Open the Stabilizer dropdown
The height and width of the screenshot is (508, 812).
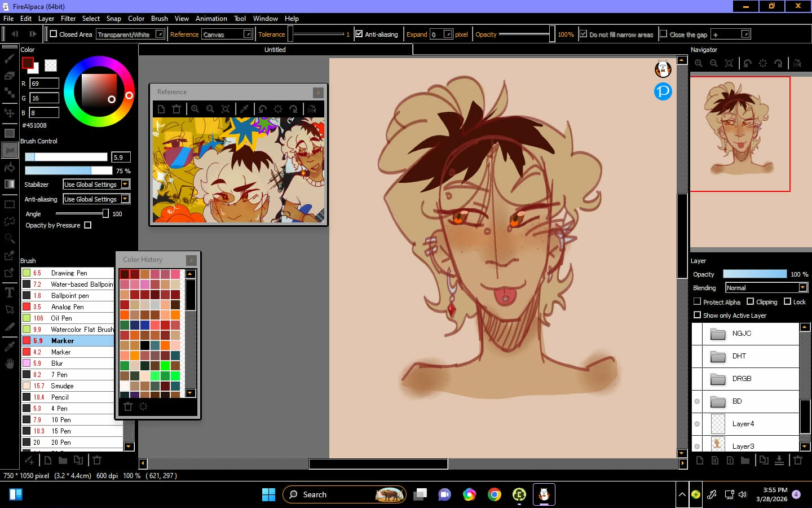click(96, 185)
